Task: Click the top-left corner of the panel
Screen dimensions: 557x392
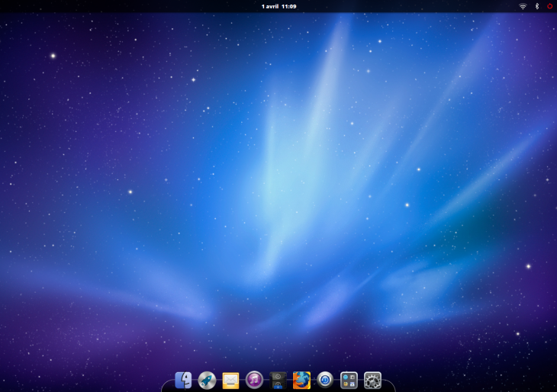Action: pyautogui.click(x=2, y=2)
